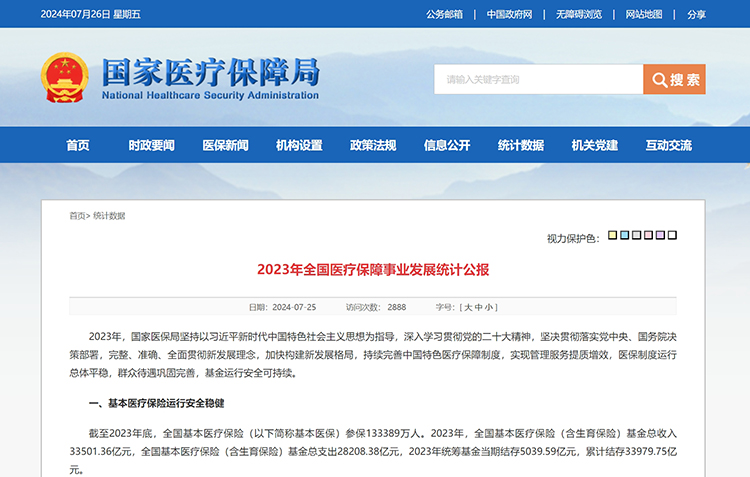Click the 分享 share link
750x477 pixels.
point(696,14)
